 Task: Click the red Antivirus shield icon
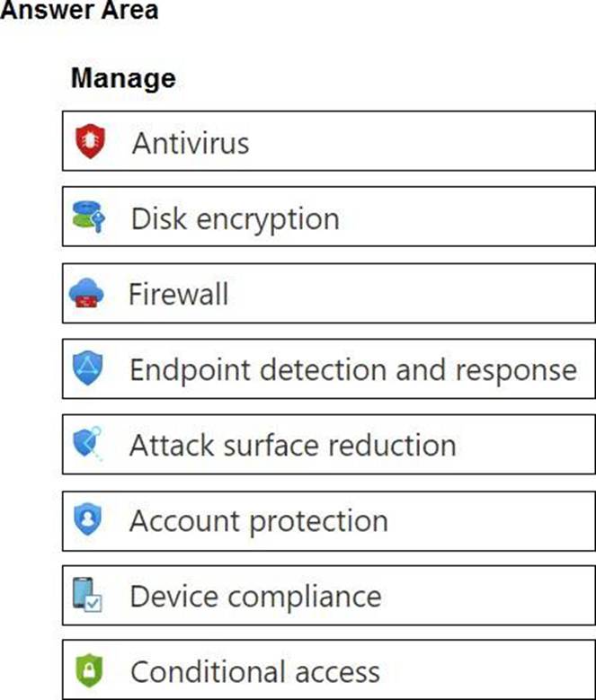pyautogui.click(x=90, y=142)
